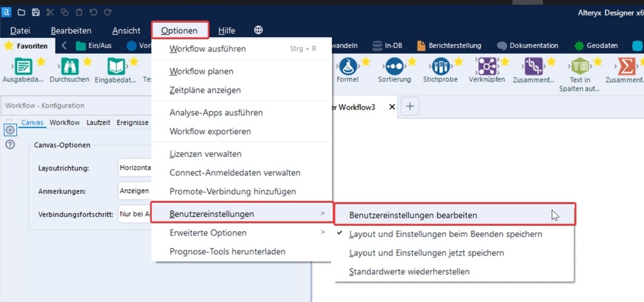Choose the Verknüpfen tool icon

pyautogui.click(x=486, y=66)
